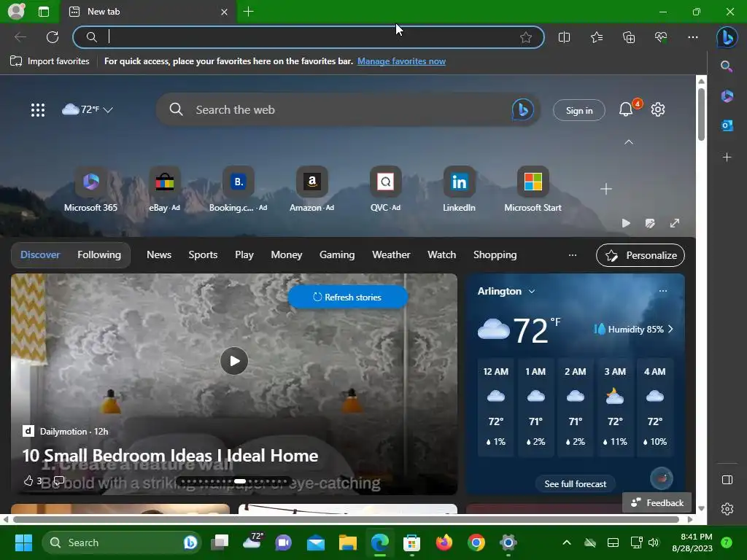
Task: Switch to the Following tab
Action: tap(99, 254)
